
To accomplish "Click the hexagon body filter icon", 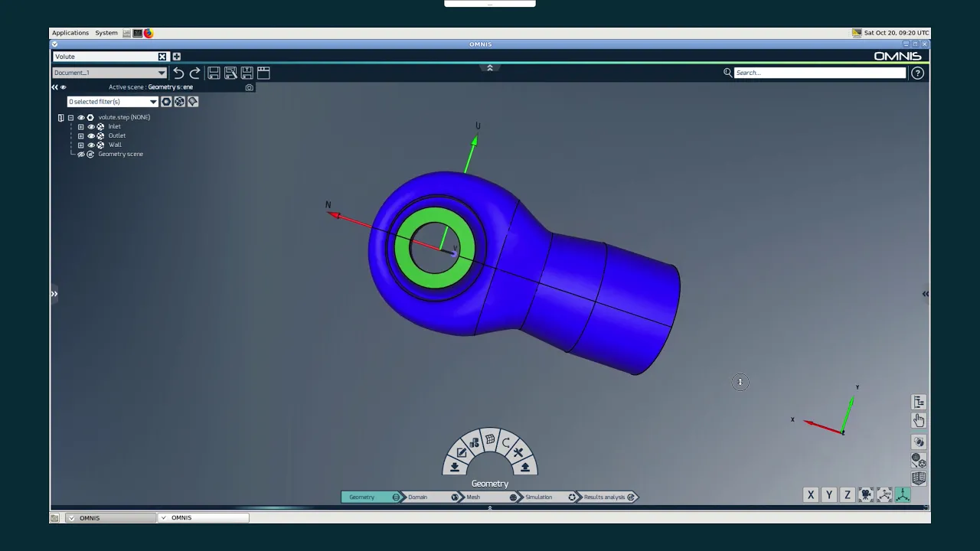I will pyautogui.click(x=166, y=102).
